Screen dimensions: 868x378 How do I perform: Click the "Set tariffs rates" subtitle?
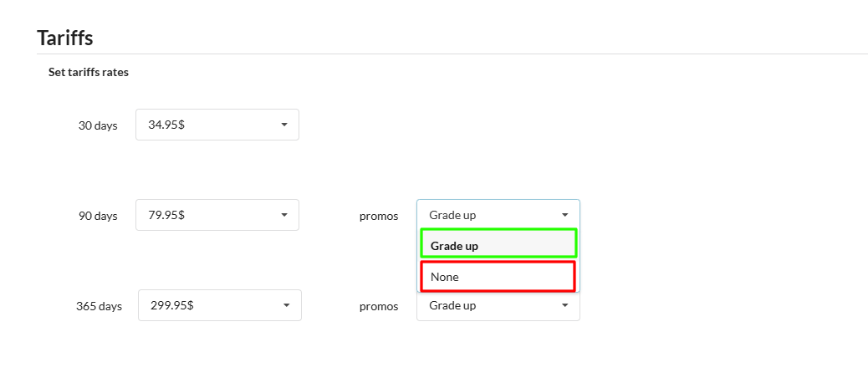point(88,72)
